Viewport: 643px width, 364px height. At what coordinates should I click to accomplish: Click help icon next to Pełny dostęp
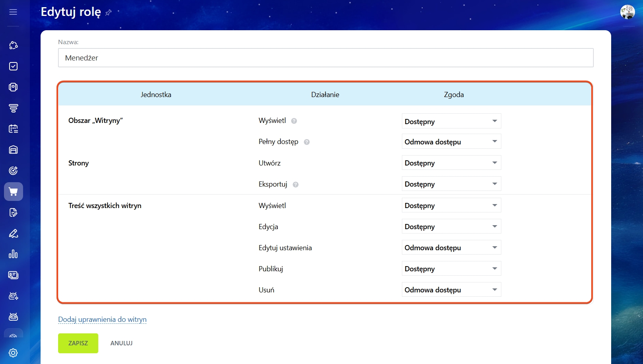(307, 142)
